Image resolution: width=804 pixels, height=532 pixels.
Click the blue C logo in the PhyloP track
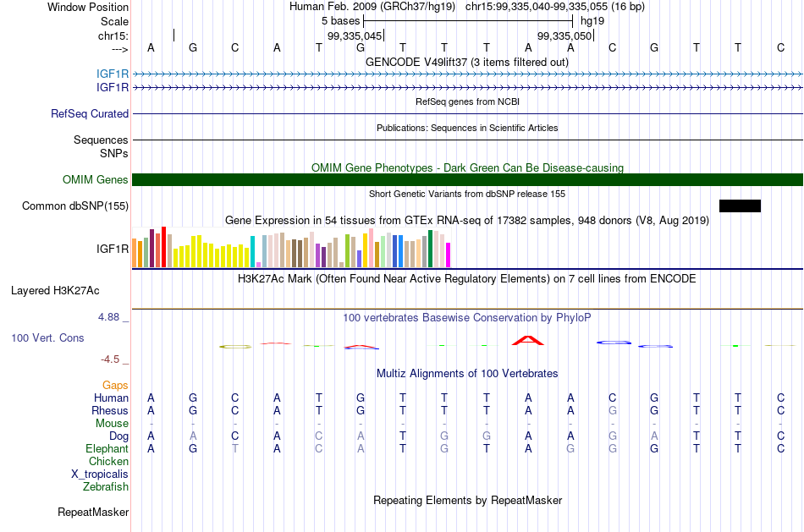[x=614, y=343]
